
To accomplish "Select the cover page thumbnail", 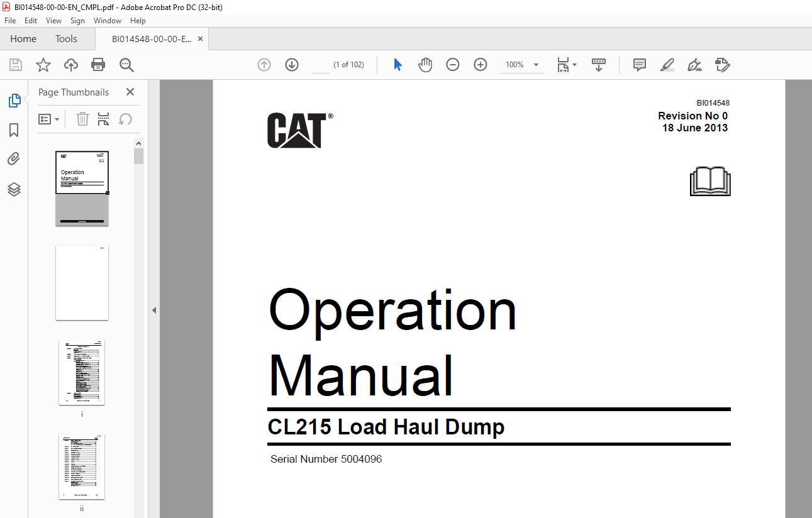I will click(82, 189).
